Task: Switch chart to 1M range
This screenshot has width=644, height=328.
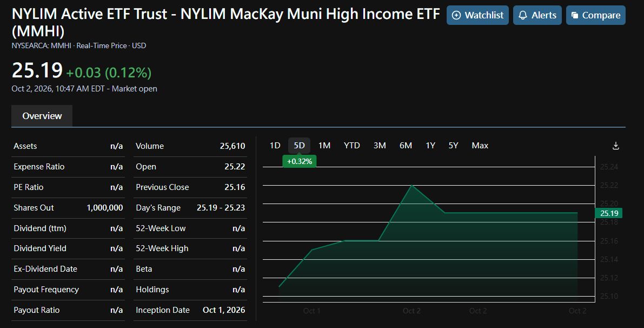Action: coord(324,146)
